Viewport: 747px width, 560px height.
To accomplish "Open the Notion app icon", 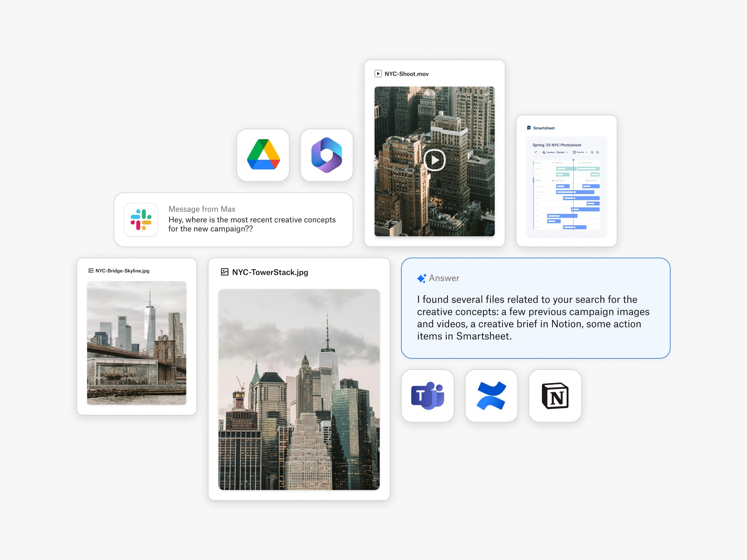I will [x=555, y=396].
